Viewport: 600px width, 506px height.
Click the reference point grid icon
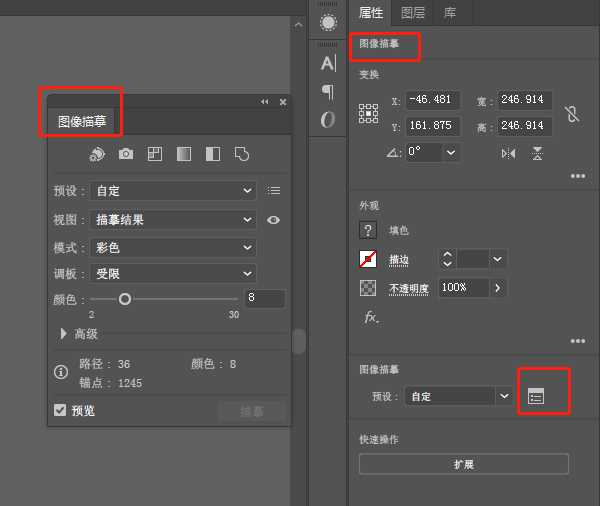[368, 113]
